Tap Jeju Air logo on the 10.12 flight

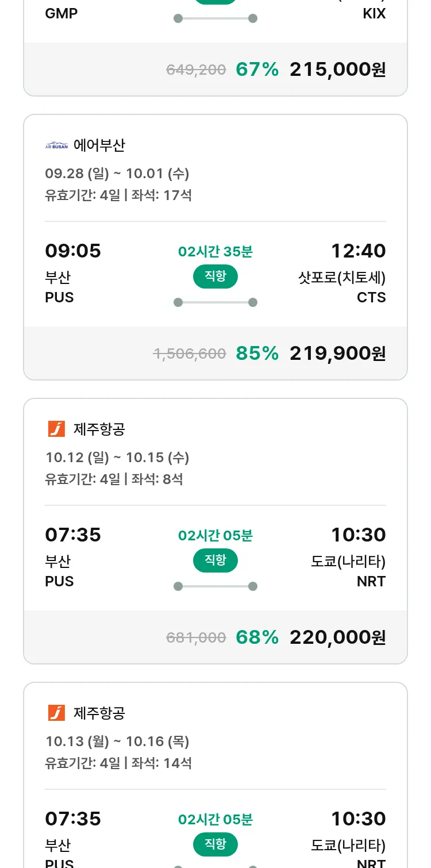(x=56, y=429)
